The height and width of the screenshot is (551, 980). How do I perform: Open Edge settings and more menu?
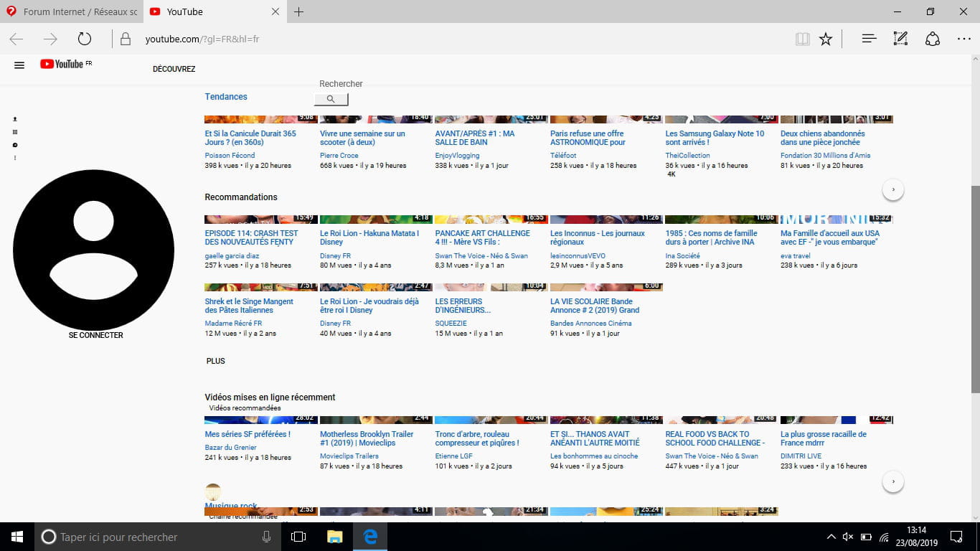pos(964,39)
